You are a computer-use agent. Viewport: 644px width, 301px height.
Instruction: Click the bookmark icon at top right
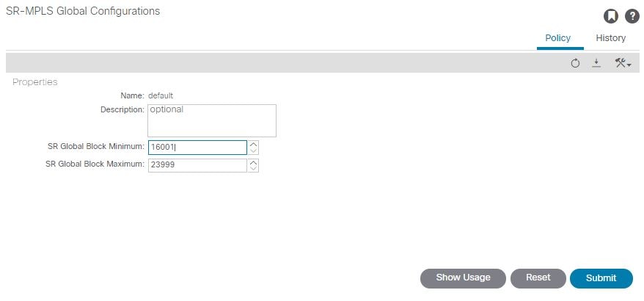coord(611,16)
